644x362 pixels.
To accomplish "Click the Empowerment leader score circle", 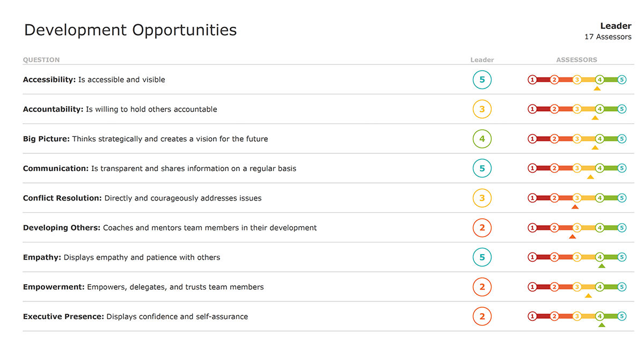I will point(482,287).
